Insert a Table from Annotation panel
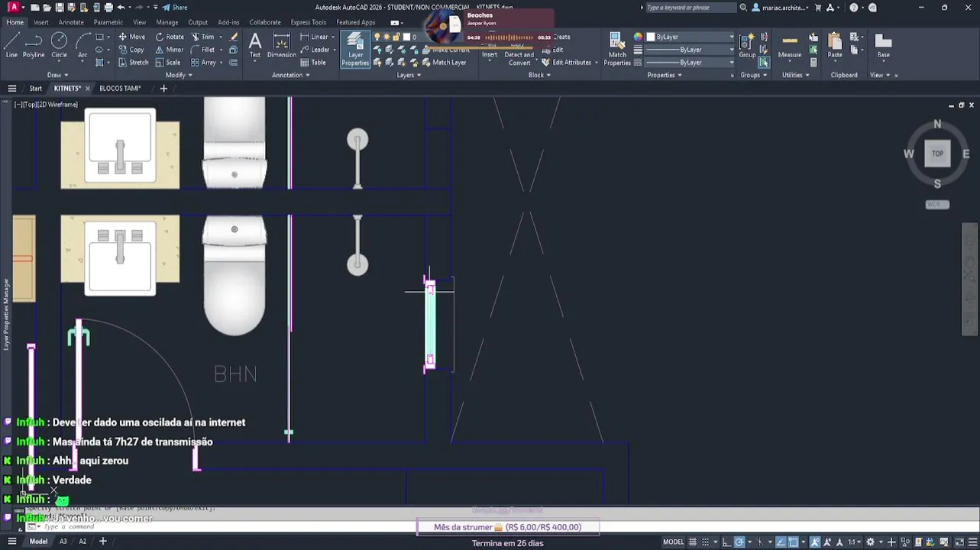The width and height of the screenshot is (980, 550). click(x=313, y=63)
